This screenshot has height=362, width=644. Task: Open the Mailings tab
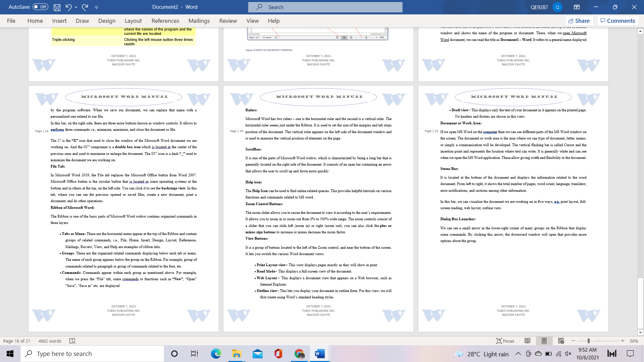pos(199,21)
